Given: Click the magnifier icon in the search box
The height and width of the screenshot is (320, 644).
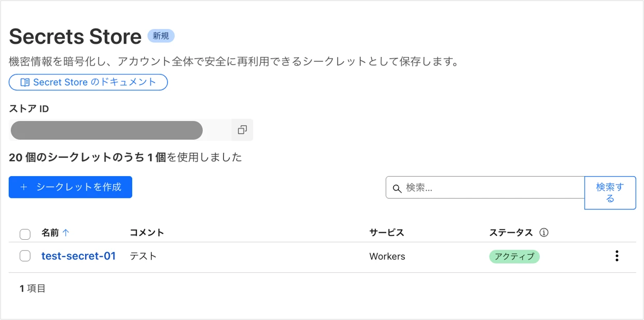Looking at the screenshot, I should 397,188.
